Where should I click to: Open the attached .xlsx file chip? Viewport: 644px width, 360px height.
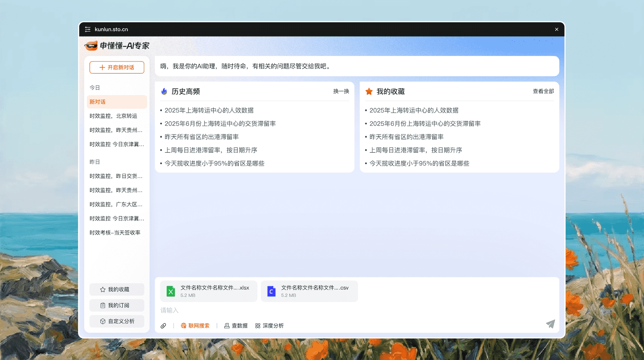208,291
